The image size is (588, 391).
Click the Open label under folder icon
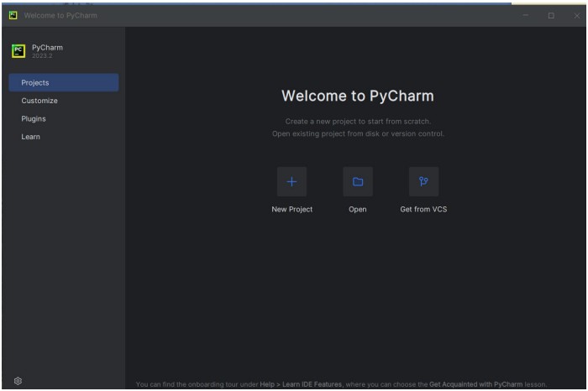coord(358,210)
